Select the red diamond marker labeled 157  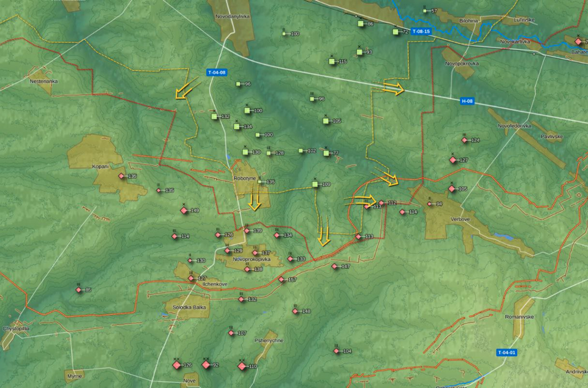pyautogui.click(x=282, y=279)
